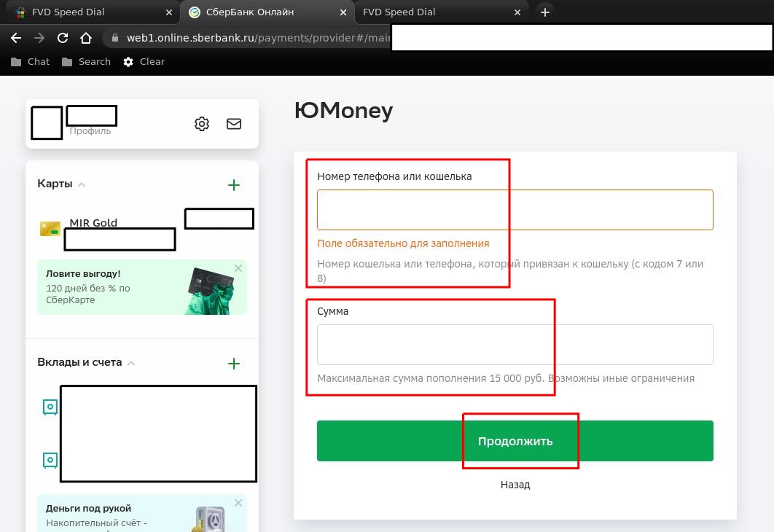The image size is (774, 532).
Task: Close the 'Ловите выгоду!' promo banner
Action: (238, 269)
